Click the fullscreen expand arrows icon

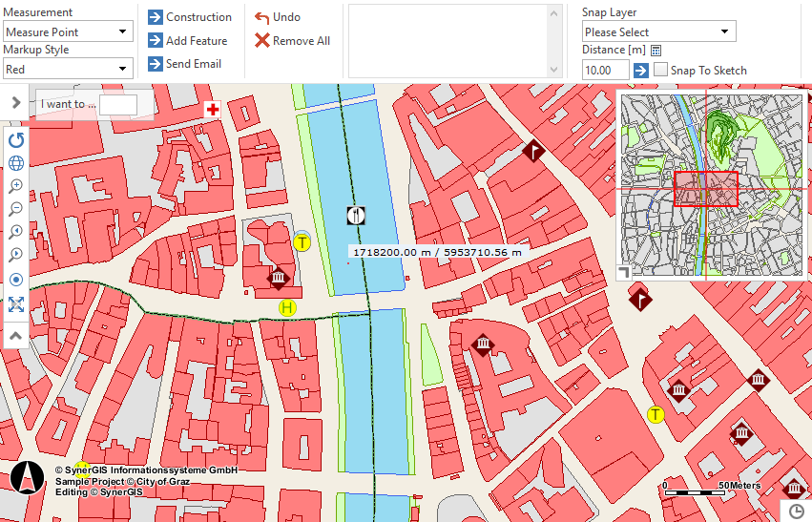[x=15, y=304]
